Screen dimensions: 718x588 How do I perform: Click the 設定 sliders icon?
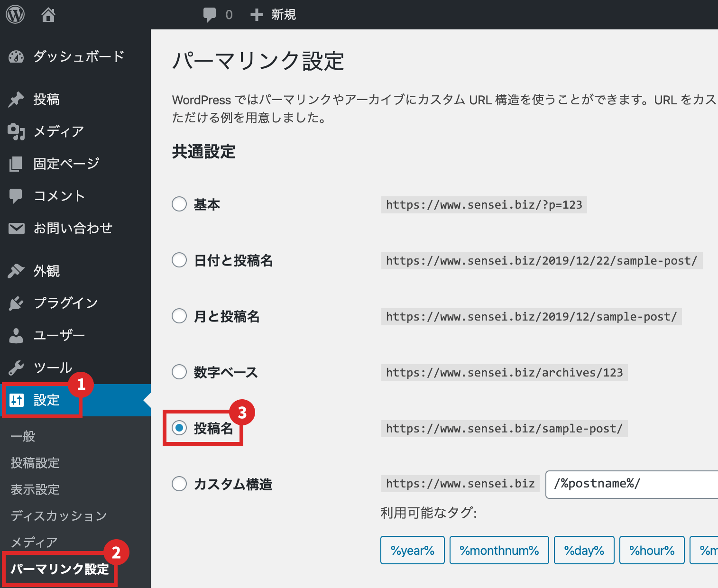point(17,400)
